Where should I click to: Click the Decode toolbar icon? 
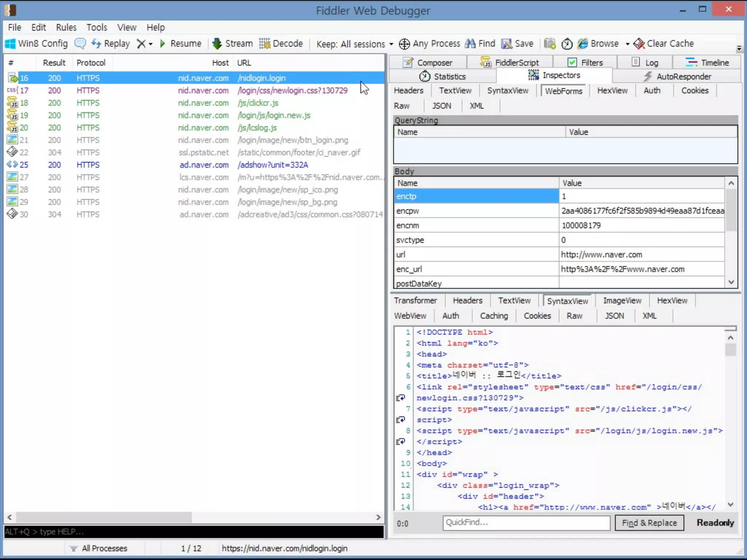(264, 43)
